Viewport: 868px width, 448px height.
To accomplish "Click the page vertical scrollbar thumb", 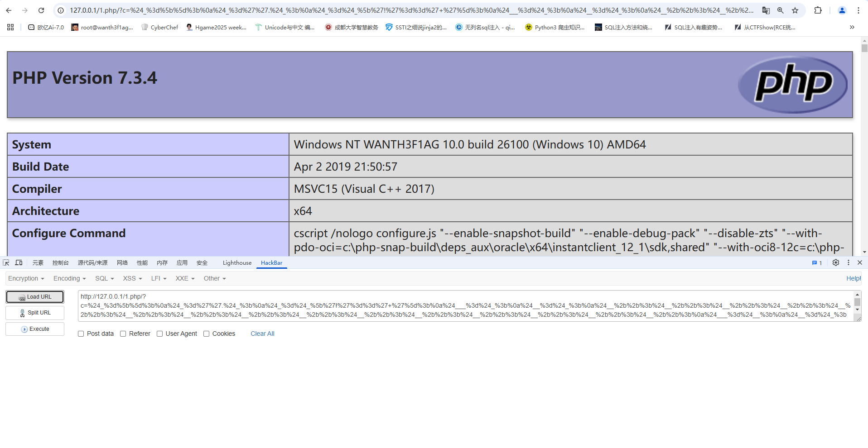I will (864, 48).
